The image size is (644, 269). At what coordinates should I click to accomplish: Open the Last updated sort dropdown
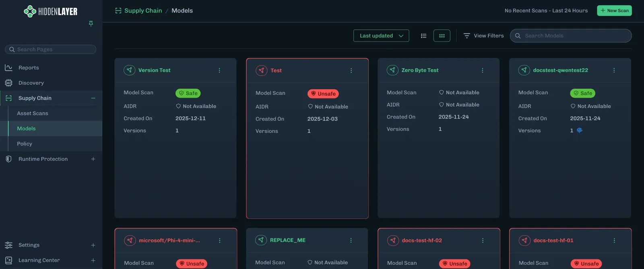381,36
